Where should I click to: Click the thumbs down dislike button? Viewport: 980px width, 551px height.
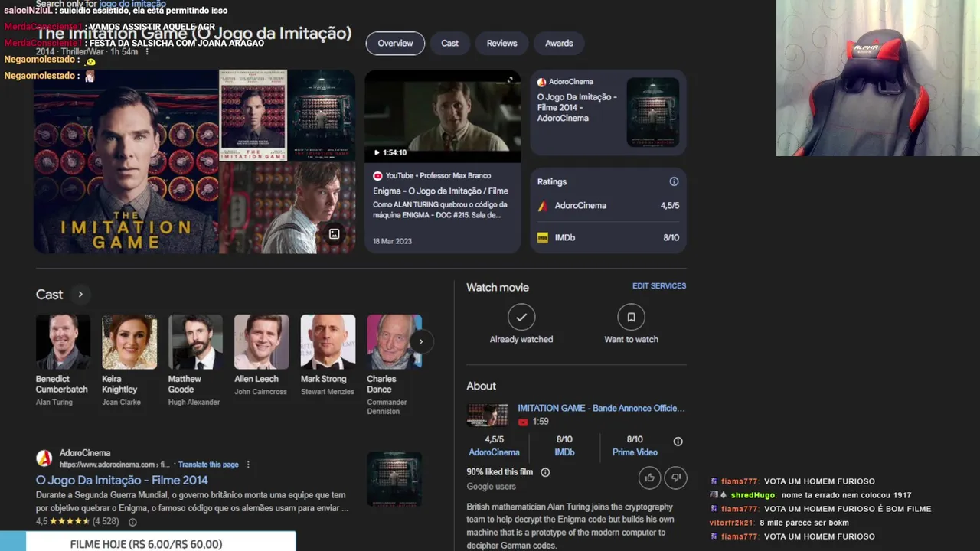pyautogui.click(x=675, y=478)
